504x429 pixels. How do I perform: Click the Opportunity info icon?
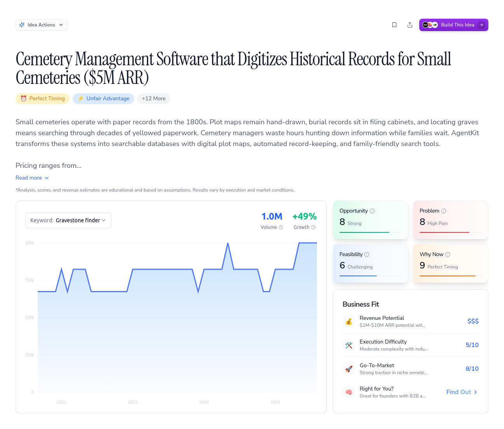[372, 211]
